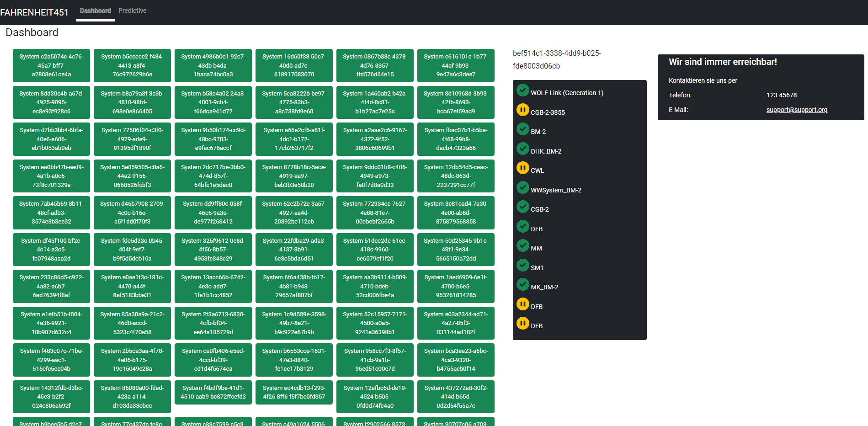Click the 'DHK_BM-2' entry text

coord(546,151)
